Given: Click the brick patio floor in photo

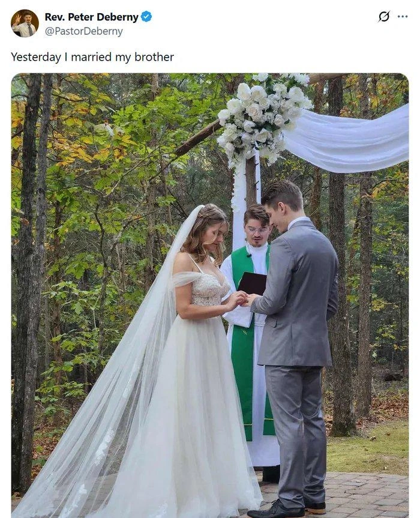Looking at the screenshot, I should [347, 496].
